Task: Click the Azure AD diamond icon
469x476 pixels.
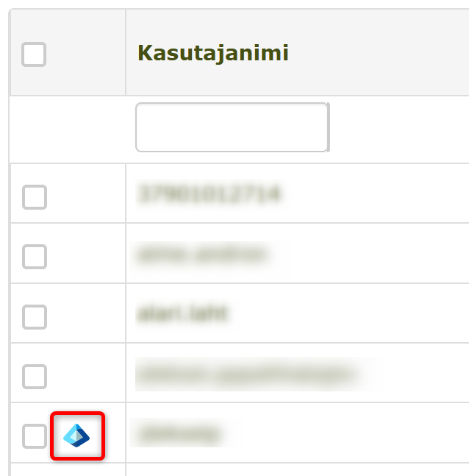Action: point(76,436)
